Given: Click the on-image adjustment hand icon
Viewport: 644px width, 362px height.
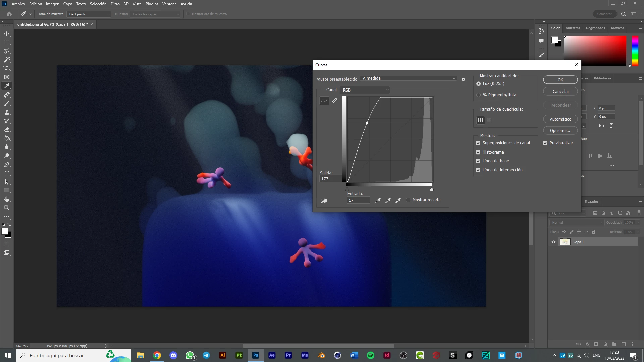Looking at the screenshot, I should pyautogui.click(x=324, y=201).
